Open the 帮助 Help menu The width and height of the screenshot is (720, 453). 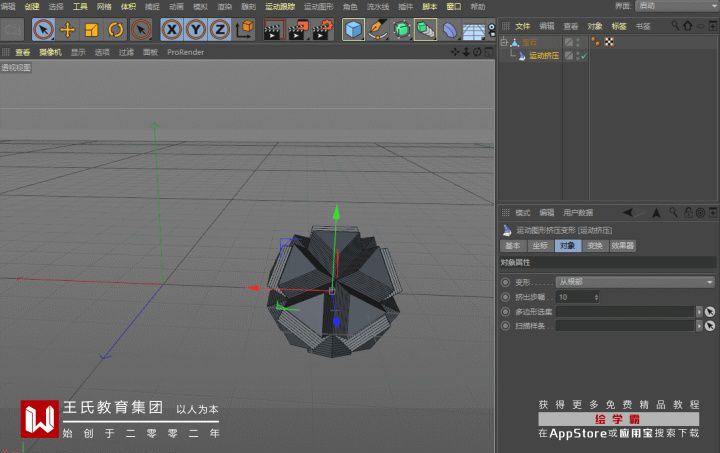pos(478,6)
